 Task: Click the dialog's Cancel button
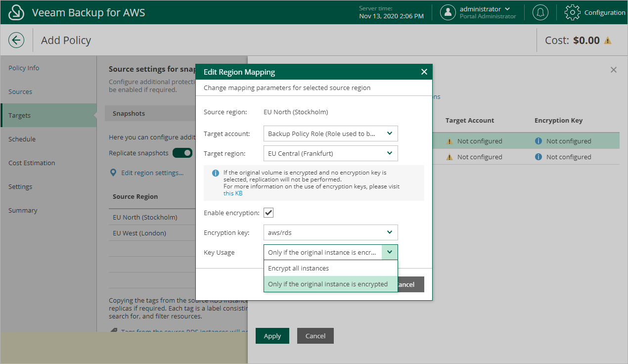pyautogui.click(x=410, y=284)
